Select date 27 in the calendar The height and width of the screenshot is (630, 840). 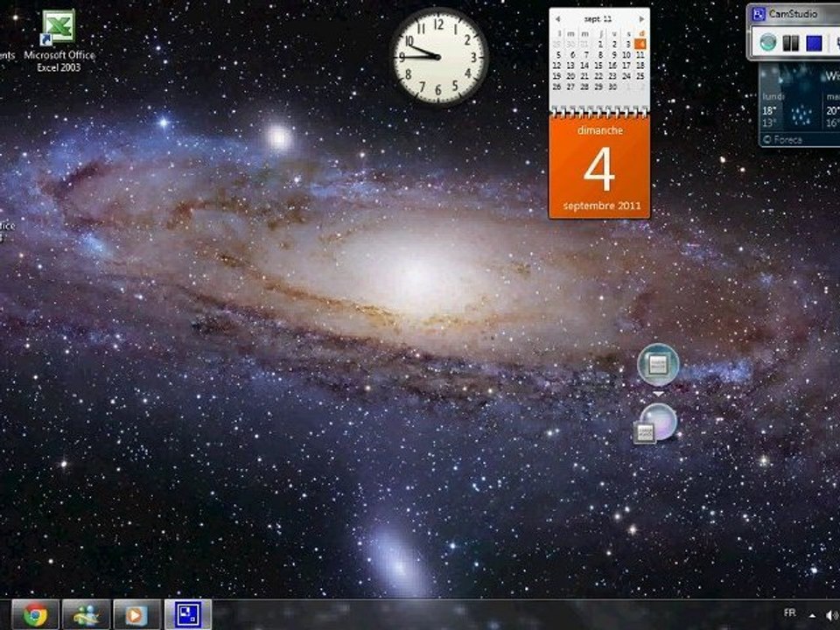(x=571, y=87)
